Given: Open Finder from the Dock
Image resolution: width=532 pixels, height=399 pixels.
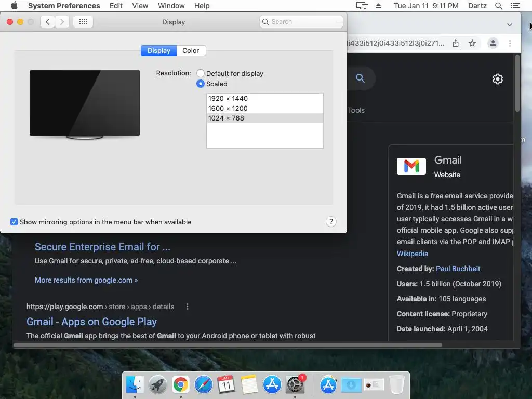Looking at the screenshot, I should coord(135,384).
